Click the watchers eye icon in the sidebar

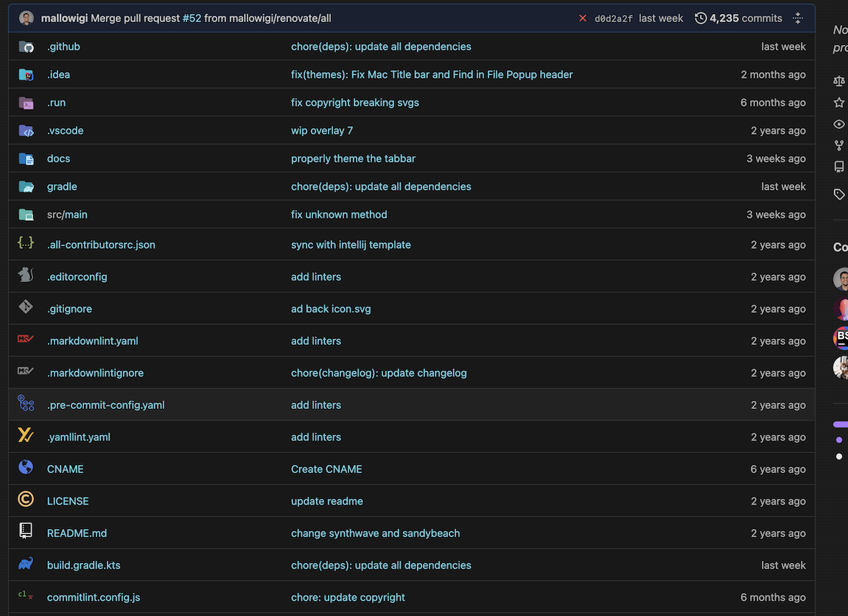tap(838, 123)
